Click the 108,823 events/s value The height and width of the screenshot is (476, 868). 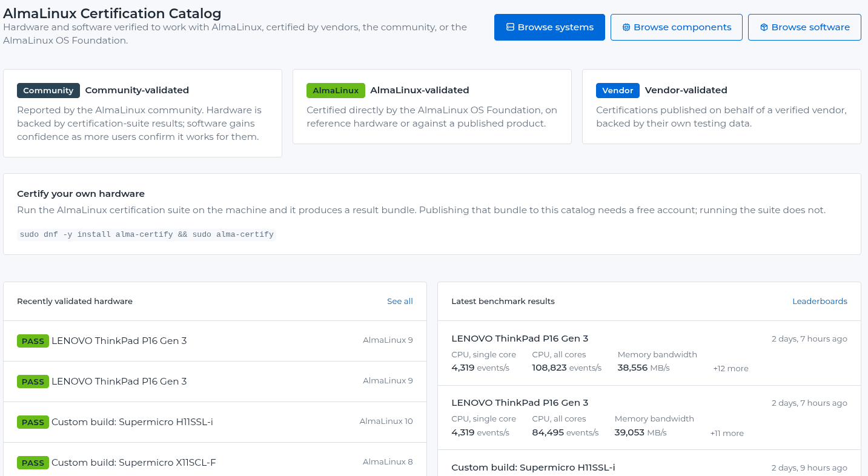tap(566, 368)
